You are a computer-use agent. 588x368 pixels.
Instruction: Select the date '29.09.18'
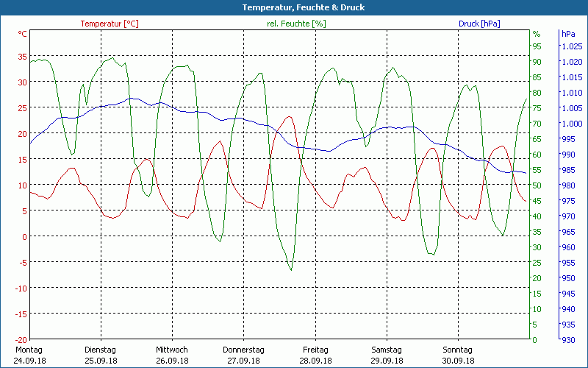(x=387, y=361)
